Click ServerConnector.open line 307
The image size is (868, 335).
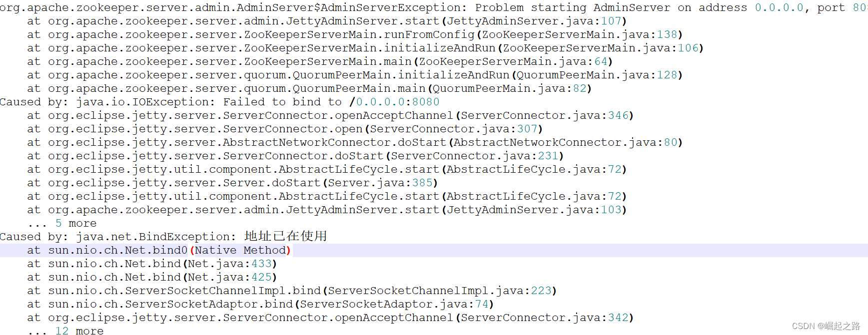(x=285, y=129)
